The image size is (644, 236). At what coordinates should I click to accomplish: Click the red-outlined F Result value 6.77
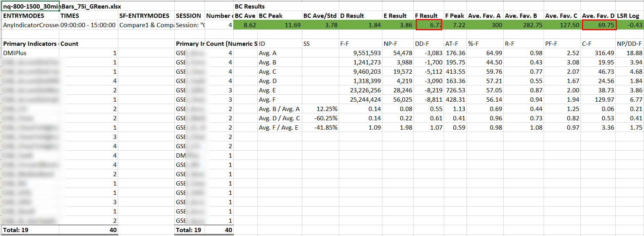(429, 25)
